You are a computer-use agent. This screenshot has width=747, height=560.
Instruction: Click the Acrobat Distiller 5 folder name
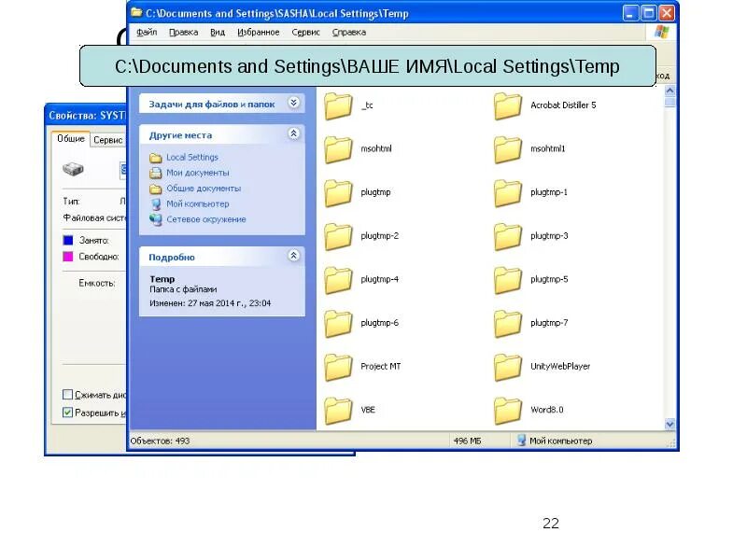(x=563, y=105)
